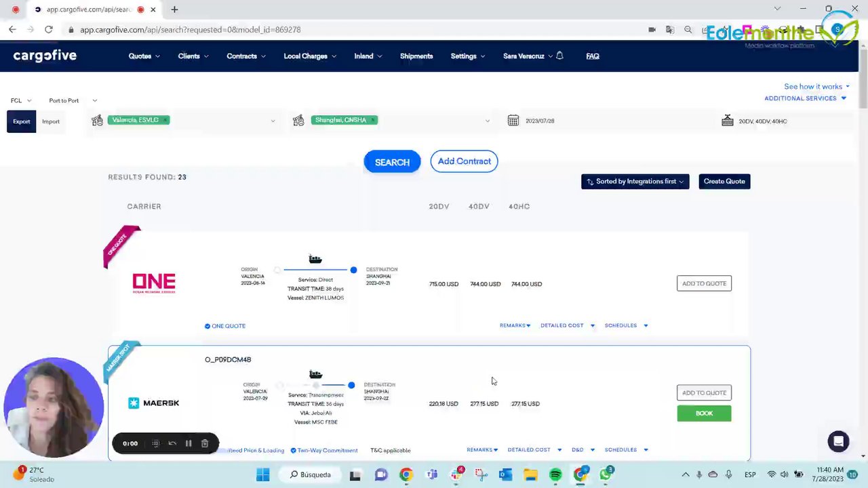Click the green BOOK button
This screenshot has height=488, width=868.
(704, 413)
